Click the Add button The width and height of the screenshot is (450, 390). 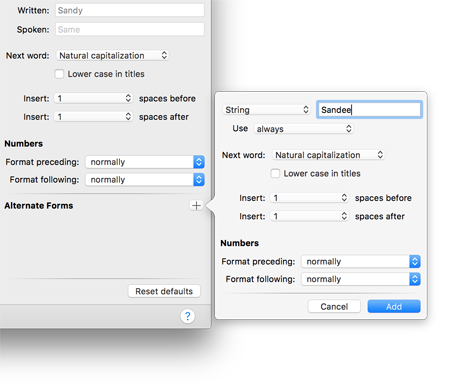tap(394, 306)
